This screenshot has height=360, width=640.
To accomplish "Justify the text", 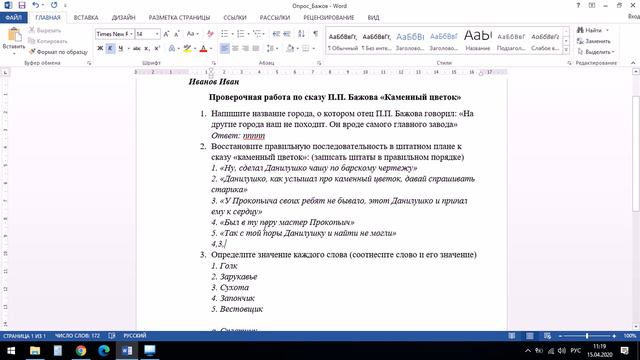I will [256, 49].
